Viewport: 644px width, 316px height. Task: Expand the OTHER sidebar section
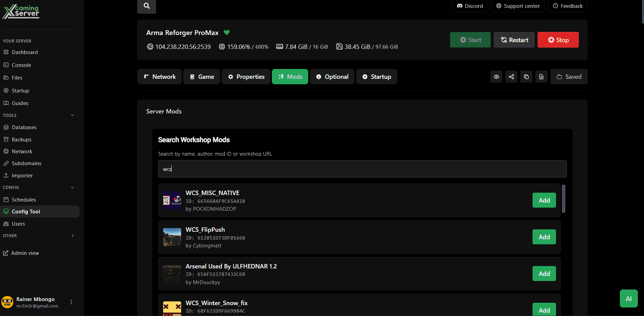point(72,235)
